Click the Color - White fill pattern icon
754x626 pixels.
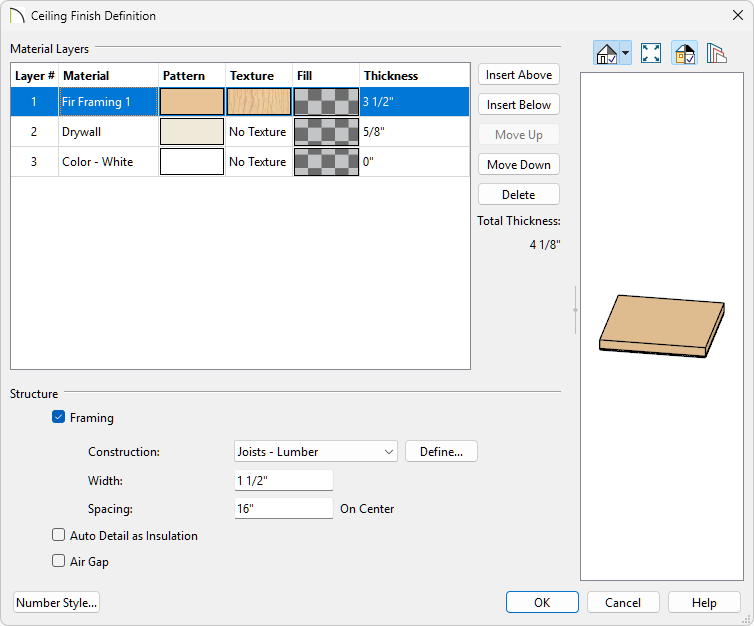[326, 162]
